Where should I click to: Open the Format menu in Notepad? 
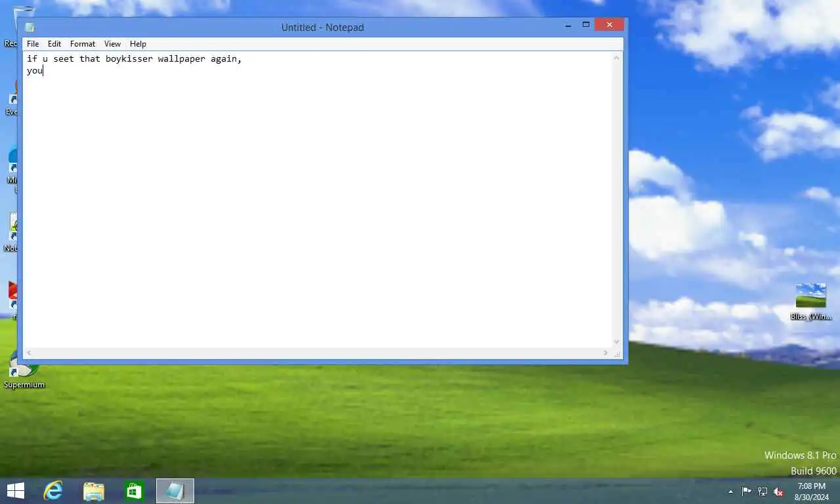click(83, 44)
